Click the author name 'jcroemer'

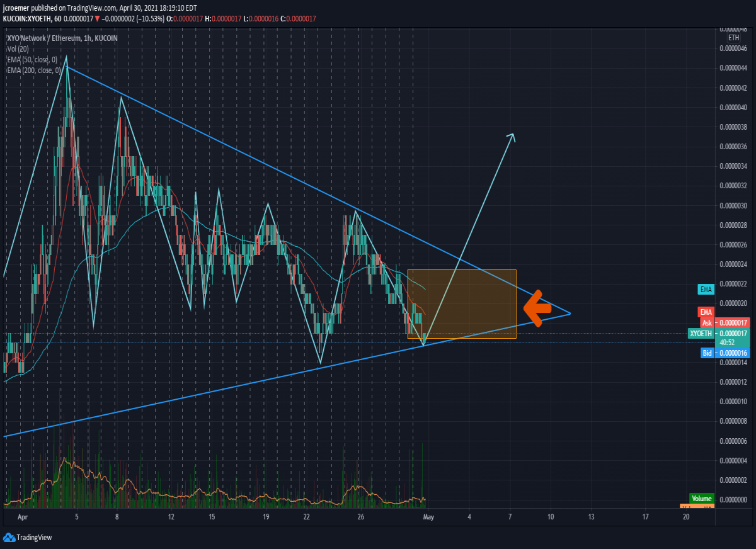[15, 8]
